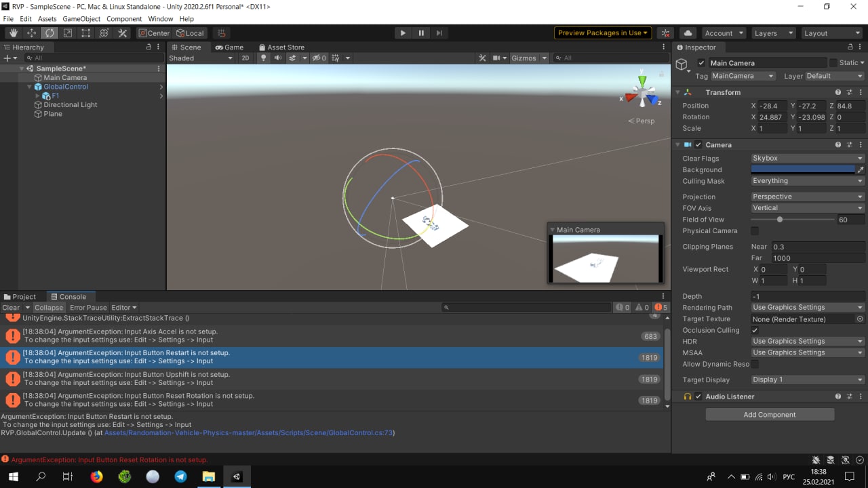Screen dimensions: 868x488
Task: Toggle Error Pause in Console
Action: point(88,308)
